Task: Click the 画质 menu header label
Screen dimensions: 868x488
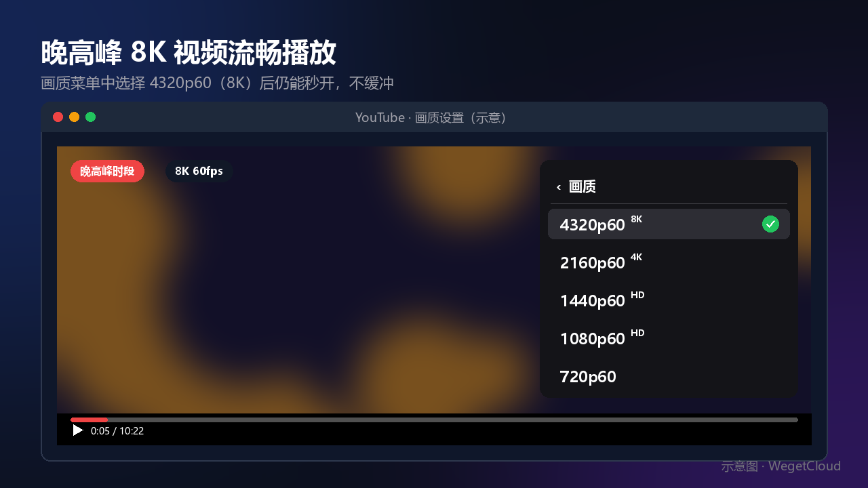Action: click(x=583, y=187)
